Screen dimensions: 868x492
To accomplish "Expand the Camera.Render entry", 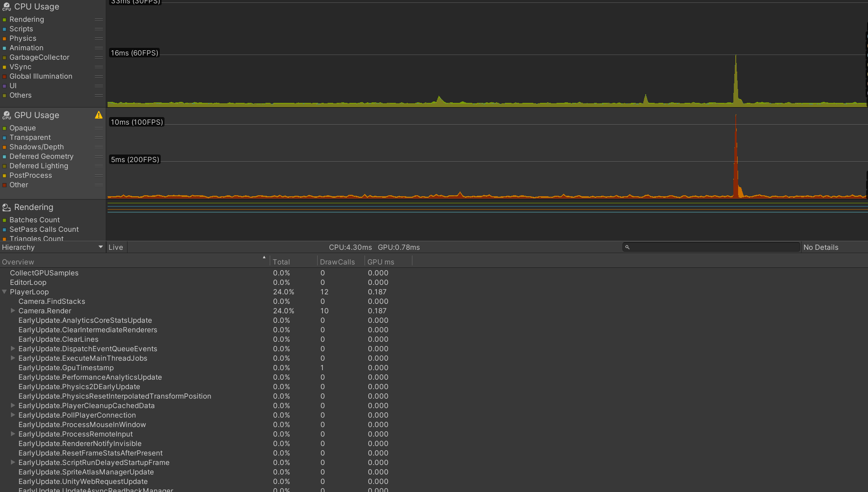I will (13, 311).
